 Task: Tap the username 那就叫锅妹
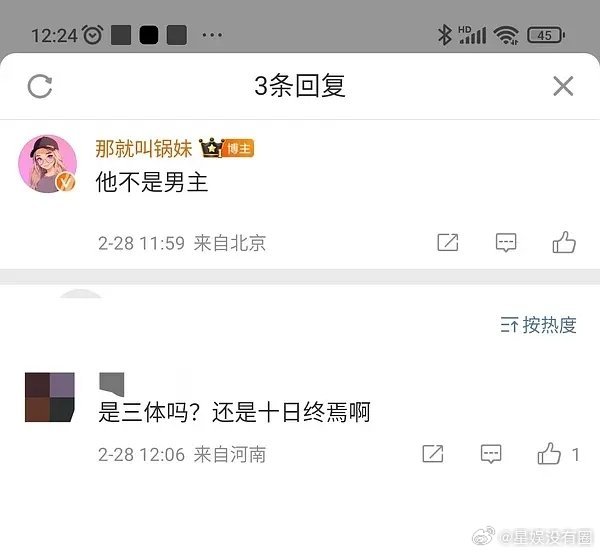[x=143, y=148]
